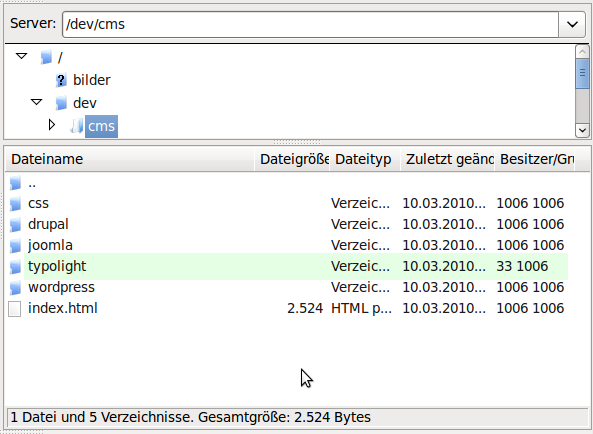Viewport: 593px width, 434px height.
Task: Click the bilder unknown-folder question mark icon
Action: click(x=61, y=80)
